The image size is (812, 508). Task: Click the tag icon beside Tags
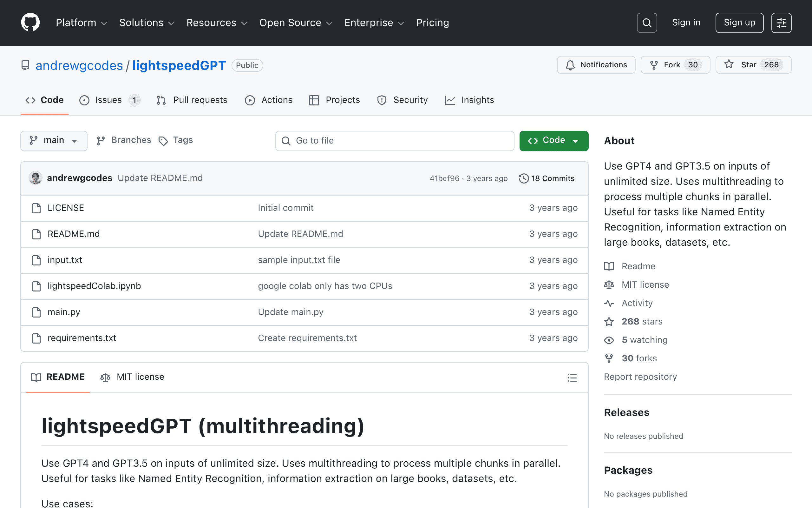point(163,141)
